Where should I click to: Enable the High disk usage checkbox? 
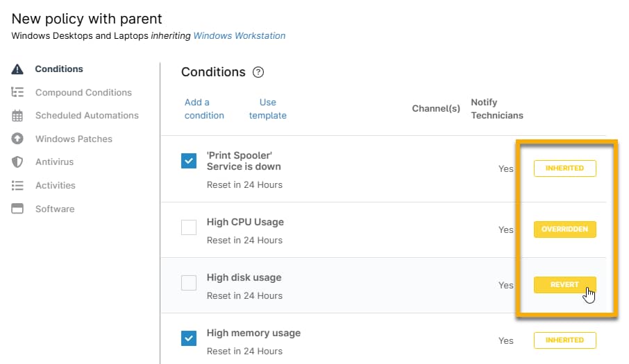(189, 283)
